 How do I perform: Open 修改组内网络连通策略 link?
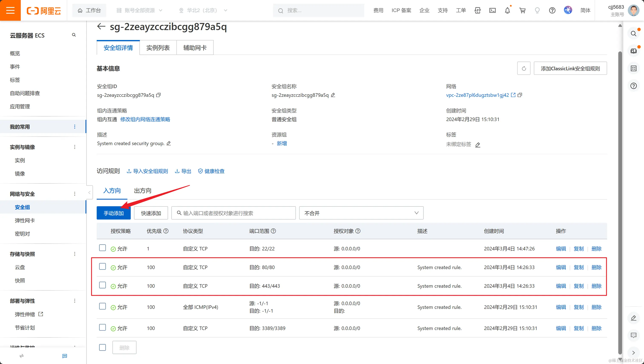[x=145, y=119]
